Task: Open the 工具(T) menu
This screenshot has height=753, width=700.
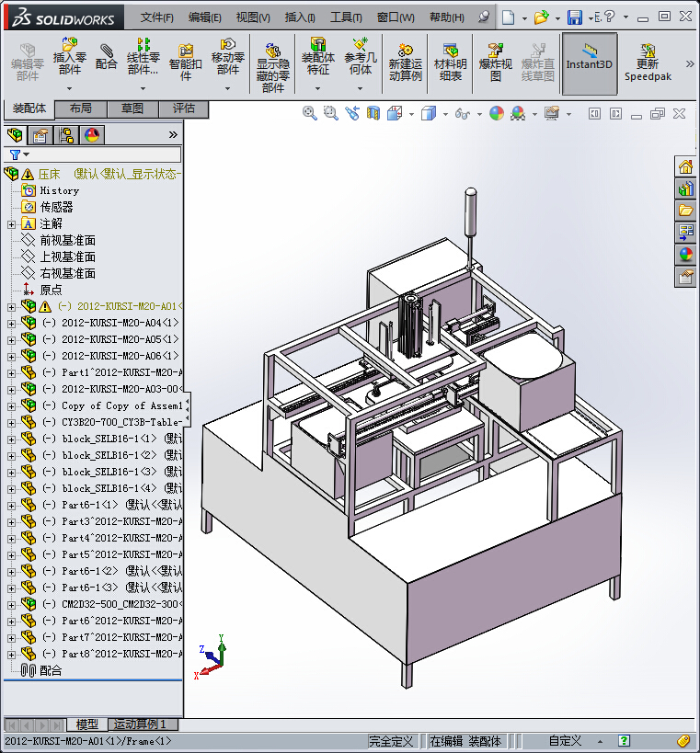Action: (x=346, y=17)
